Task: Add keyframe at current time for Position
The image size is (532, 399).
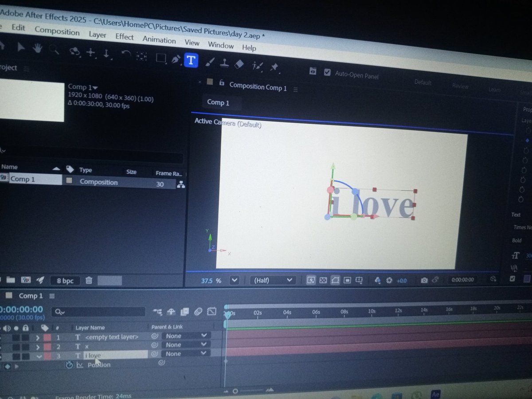Action: pos(8,366)
